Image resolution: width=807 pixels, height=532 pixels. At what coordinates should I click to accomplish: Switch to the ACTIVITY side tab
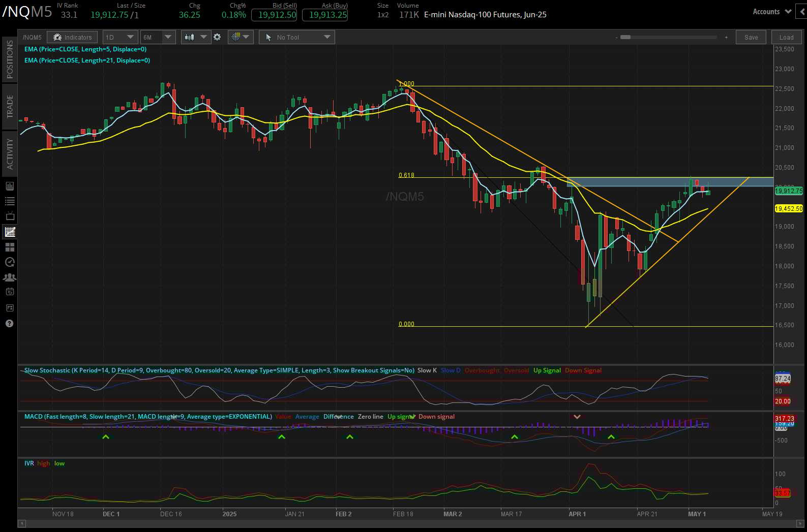pos(10,153)
